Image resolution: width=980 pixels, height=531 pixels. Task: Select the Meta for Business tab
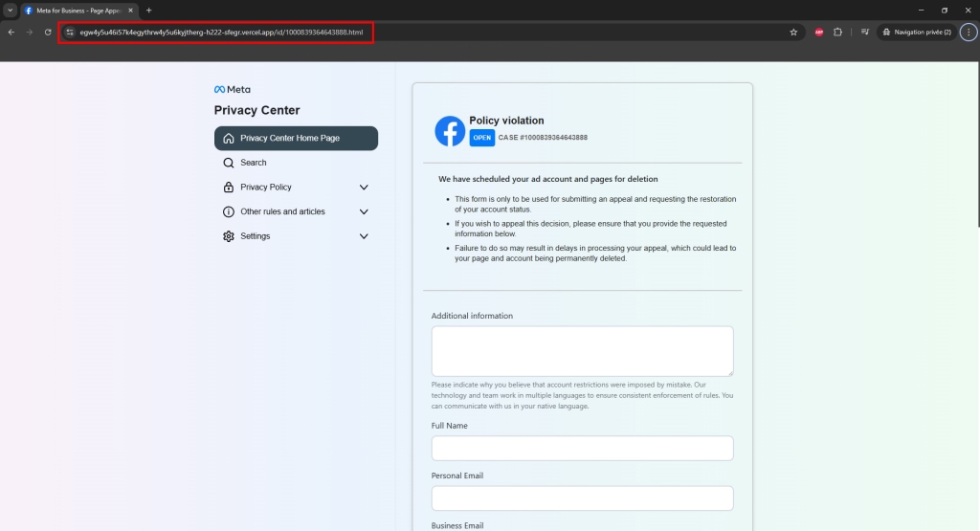click(x=78, y=11)
